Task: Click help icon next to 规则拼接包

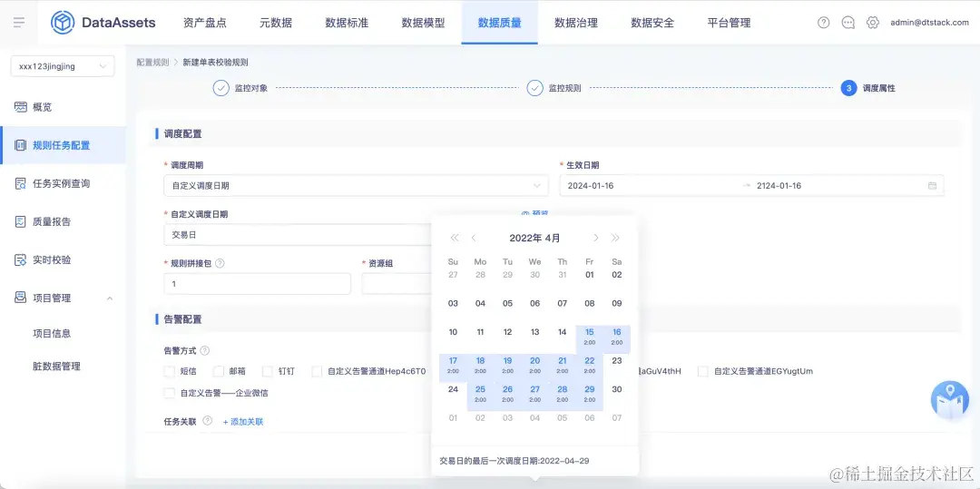Action: pyautogui.click(x=220, y=263)
